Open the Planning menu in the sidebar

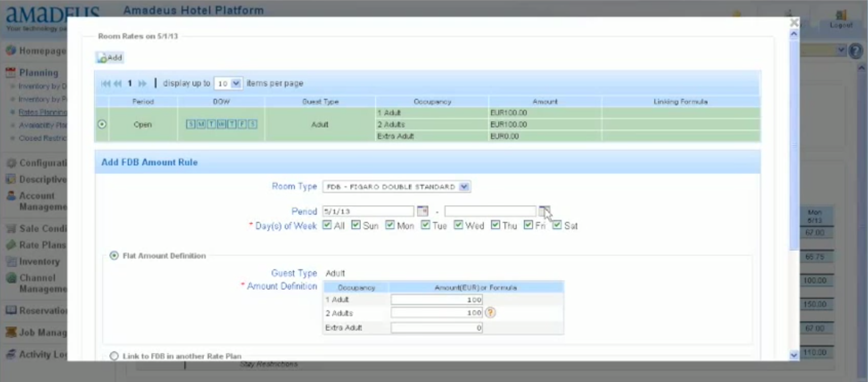(38, 73)
